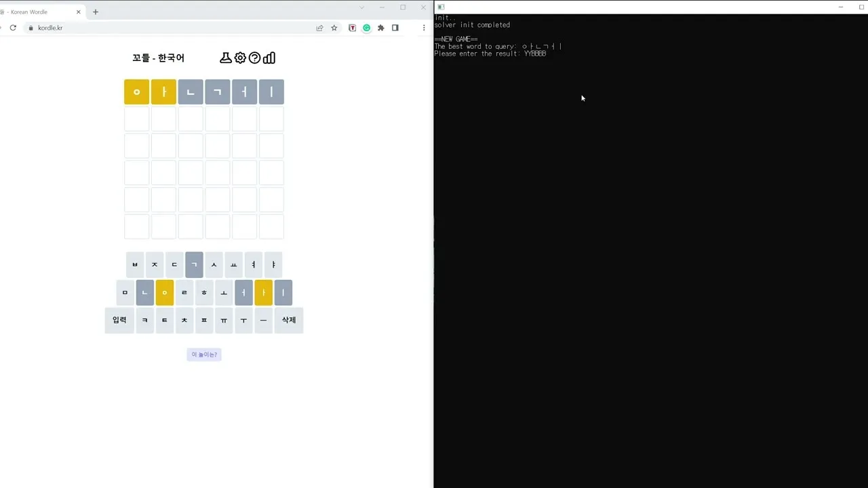
Task: Submit the guess with the 입력 key
Action: 119,320
